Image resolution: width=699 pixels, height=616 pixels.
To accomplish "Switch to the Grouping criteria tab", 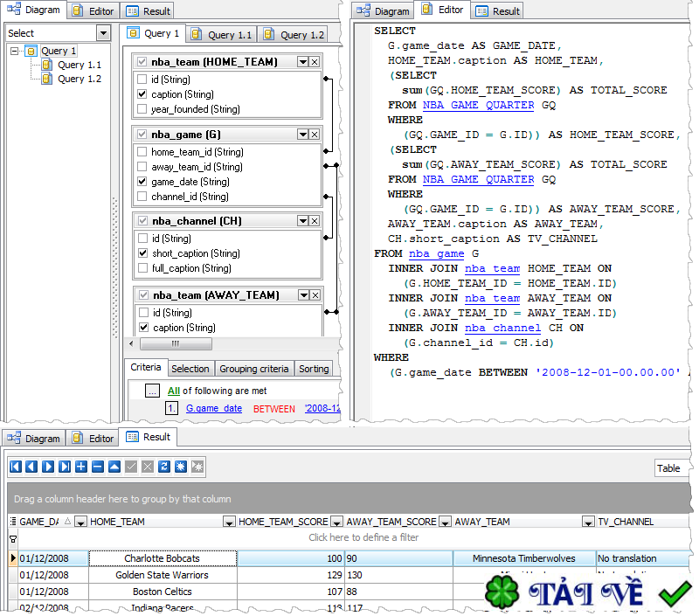I will 253,369.
